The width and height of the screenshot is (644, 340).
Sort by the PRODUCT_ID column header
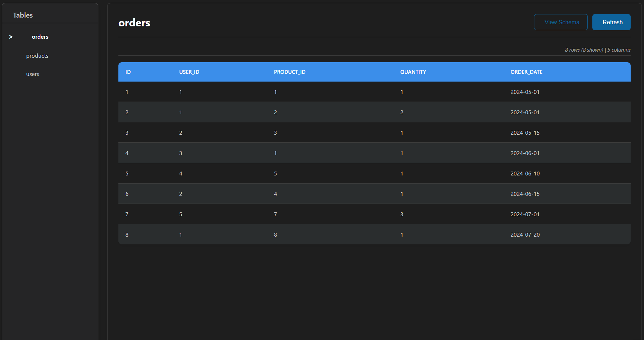[x=290, y=72]
